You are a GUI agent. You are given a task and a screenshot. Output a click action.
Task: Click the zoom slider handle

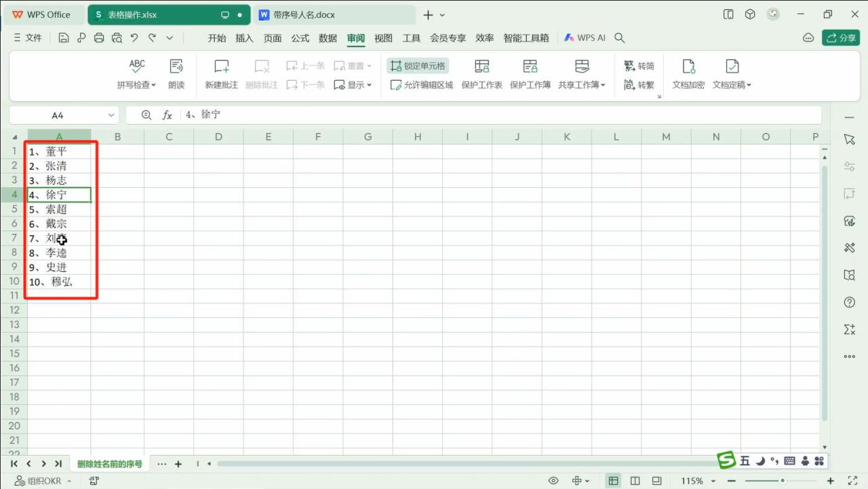[x=783, y=481]
